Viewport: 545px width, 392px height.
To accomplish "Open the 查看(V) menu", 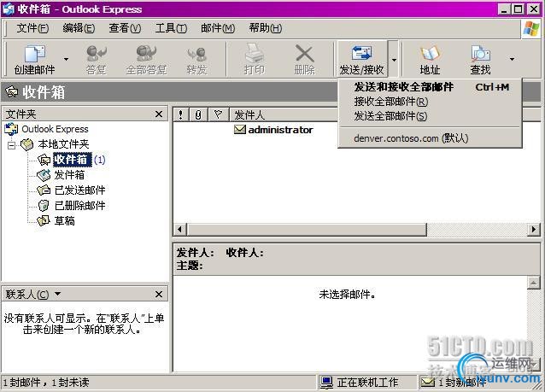I will pyautogui.click(x=125, y=28).
